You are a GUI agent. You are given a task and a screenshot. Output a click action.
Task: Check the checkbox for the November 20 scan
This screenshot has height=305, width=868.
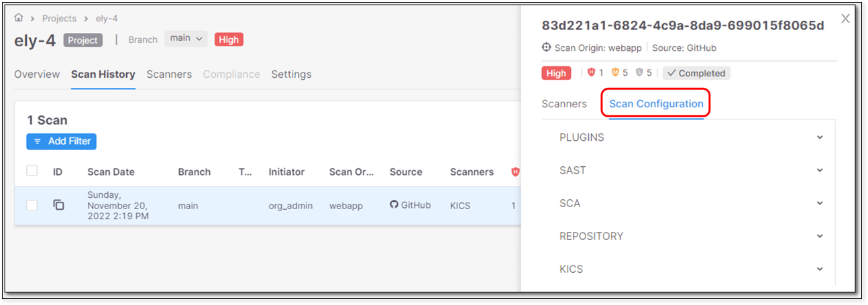[x=32, y=205]
